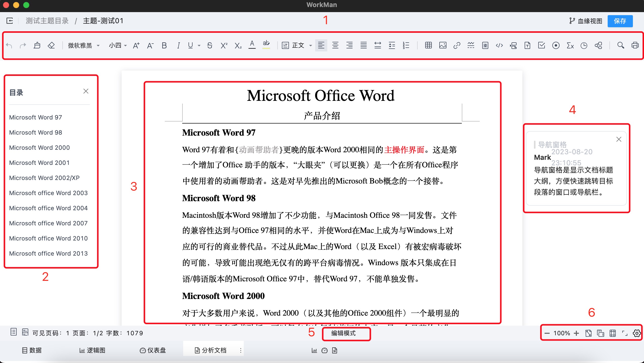The width and height of the screenshot is (644, 363).
Task: Toggle fullscreen from the status bar
Action: (x=625, y=333)
